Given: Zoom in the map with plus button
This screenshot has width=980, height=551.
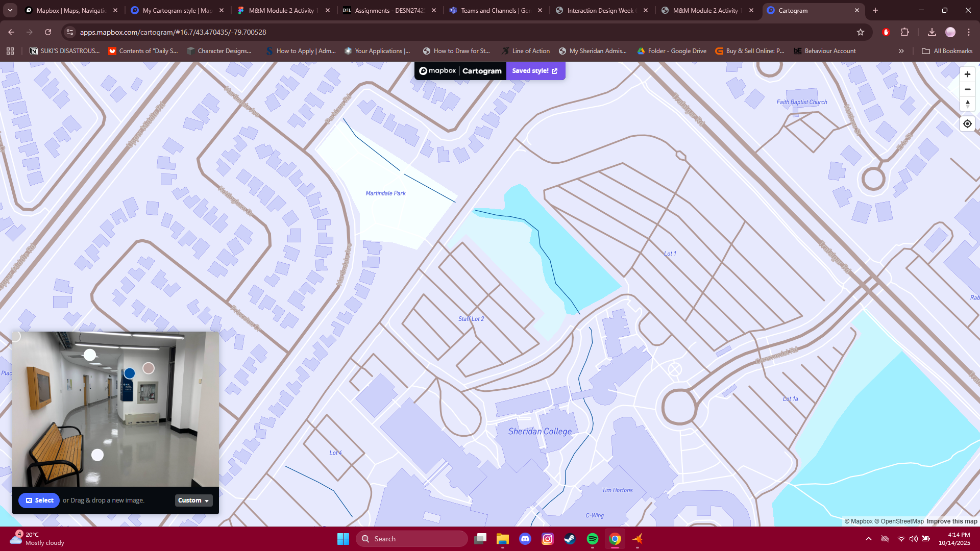Looking at the screenshot, I should (967, 74).
